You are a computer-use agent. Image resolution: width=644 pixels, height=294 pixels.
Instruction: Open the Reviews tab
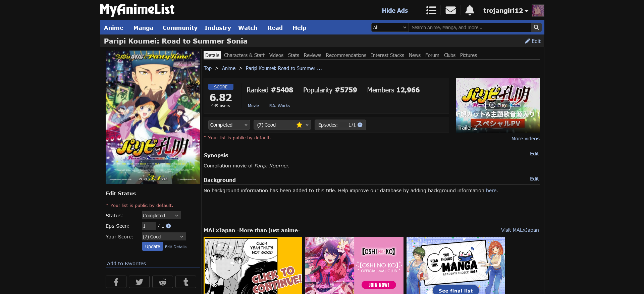click(x=312, y=55)
